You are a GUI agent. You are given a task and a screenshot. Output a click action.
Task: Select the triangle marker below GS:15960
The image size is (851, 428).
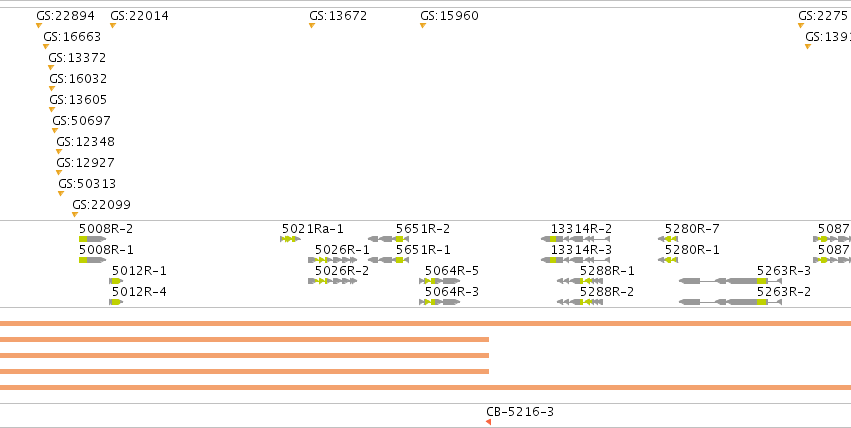423,25
